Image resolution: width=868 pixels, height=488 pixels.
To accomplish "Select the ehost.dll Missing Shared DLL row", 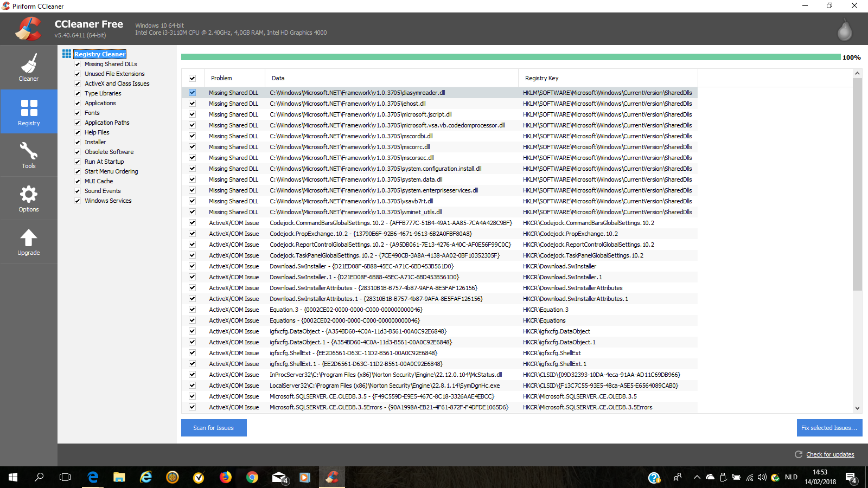I will point(439,104).
